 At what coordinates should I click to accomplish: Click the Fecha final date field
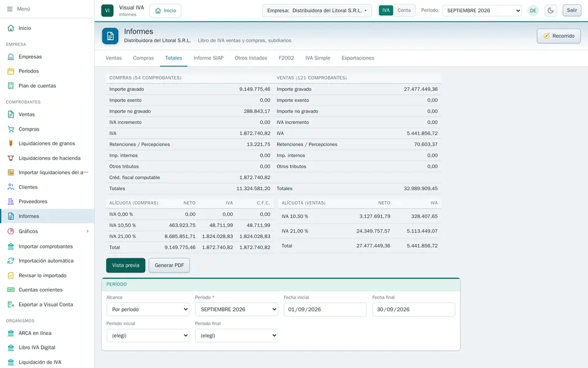[413, 309]
